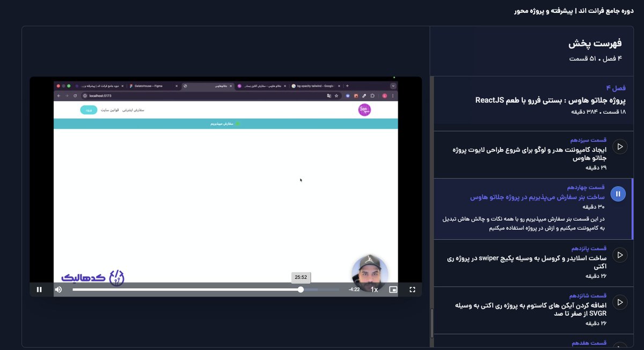644x350 pixels.
Task: Open title ساخت بنر سفارش می‌پذیریم
Action: tap(538, 197)
